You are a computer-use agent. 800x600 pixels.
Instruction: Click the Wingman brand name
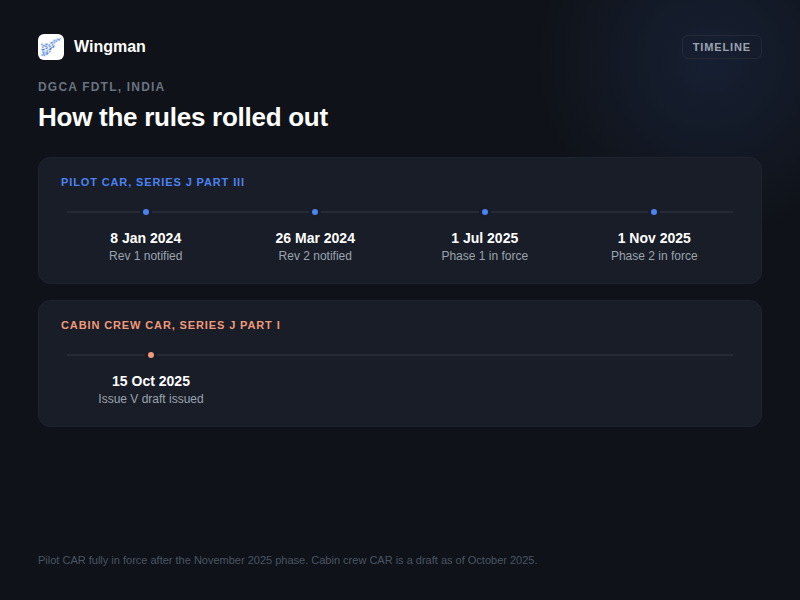110,46
